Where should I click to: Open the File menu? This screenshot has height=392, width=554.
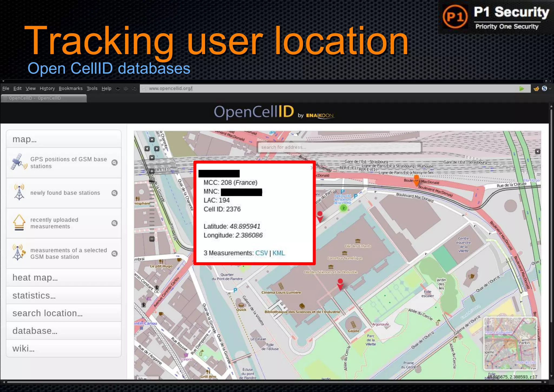[x=6, y=88]
